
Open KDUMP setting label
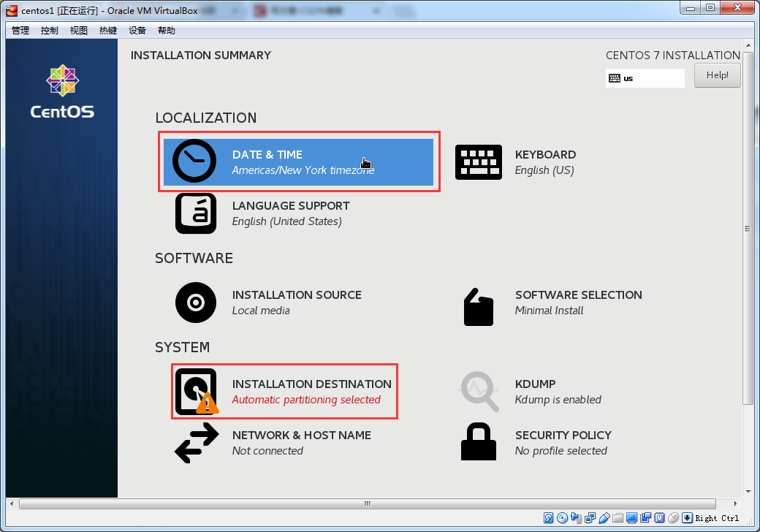pyautogui.click(x=535, y=384)
